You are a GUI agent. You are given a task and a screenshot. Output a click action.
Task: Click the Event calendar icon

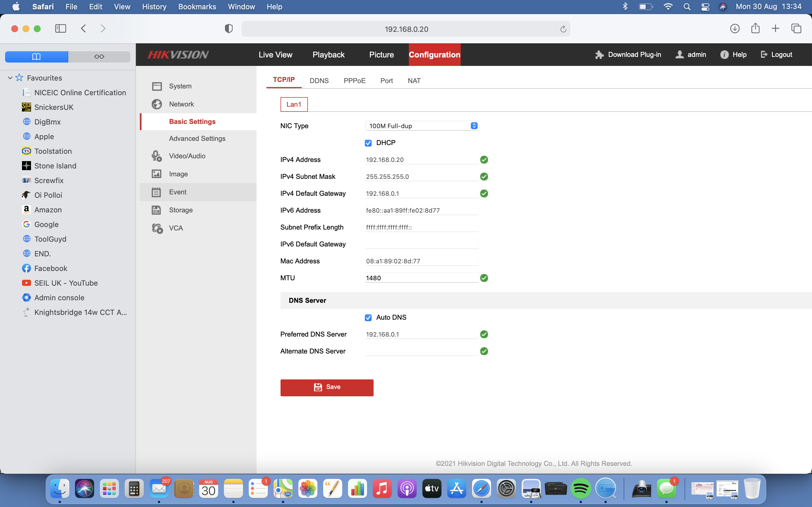tap(156, 192)
